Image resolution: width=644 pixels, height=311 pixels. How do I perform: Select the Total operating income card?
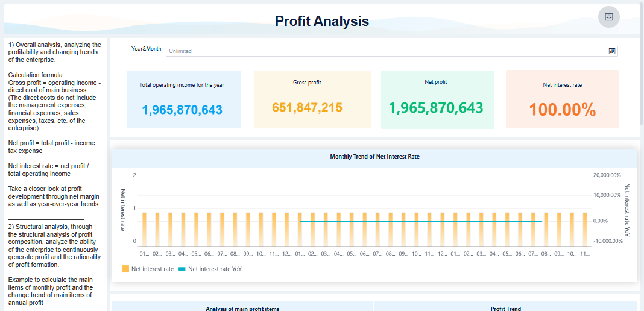coord(183,99)
